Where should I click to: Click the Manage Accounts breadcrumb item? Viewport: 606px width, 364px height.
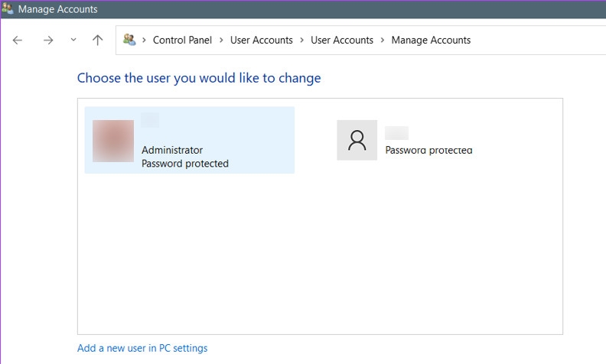coord(431,41)
